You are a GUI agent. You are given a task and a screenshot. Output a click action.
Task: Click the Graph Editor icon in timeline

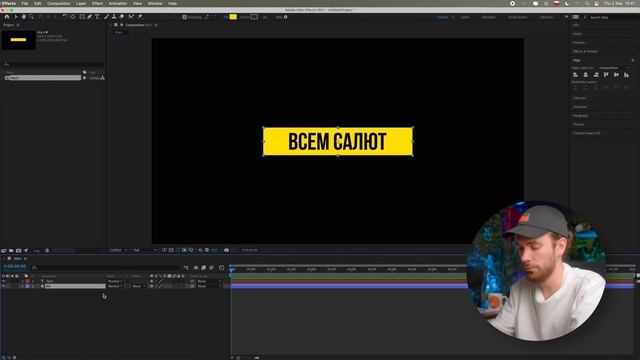pos(222,268)
